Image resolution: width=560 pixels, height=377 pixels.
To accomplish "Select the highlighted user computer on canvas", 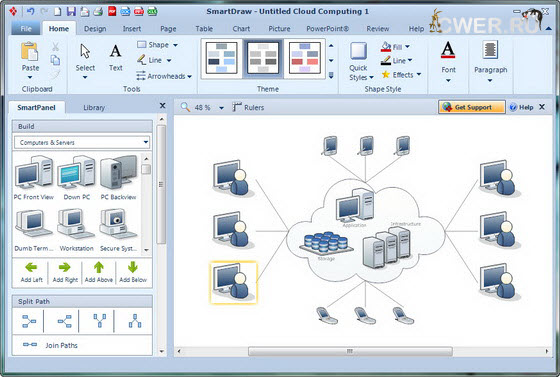I will [234, 282].
